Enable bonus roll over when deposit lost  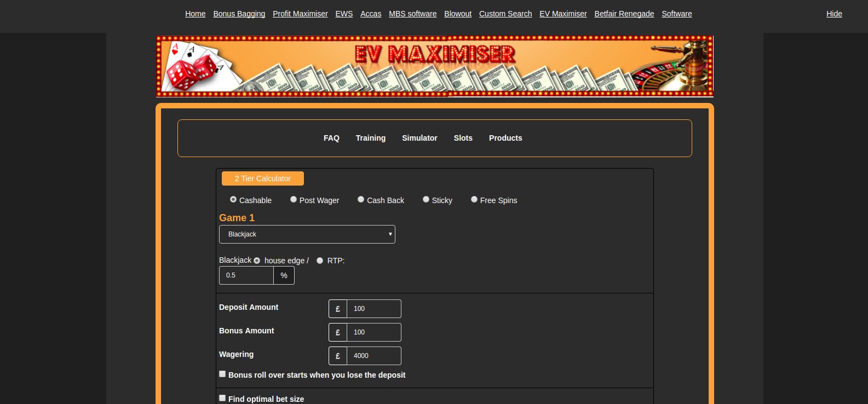[222, 374]
